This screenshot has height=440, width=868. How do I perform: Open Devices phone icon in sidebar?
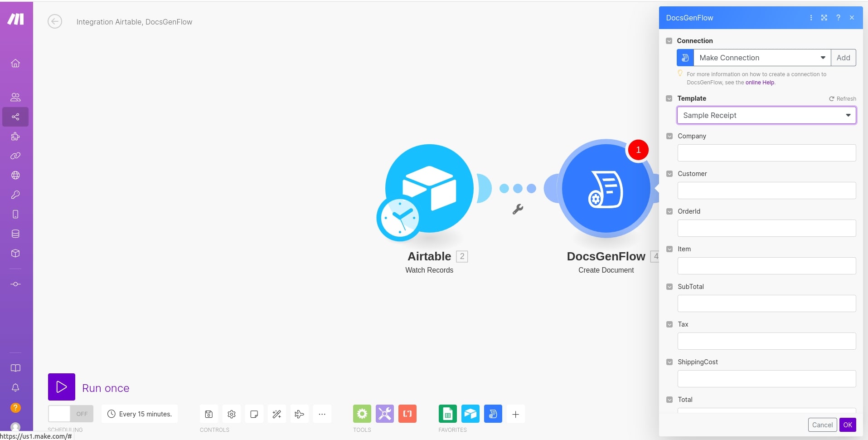(15, 214)
